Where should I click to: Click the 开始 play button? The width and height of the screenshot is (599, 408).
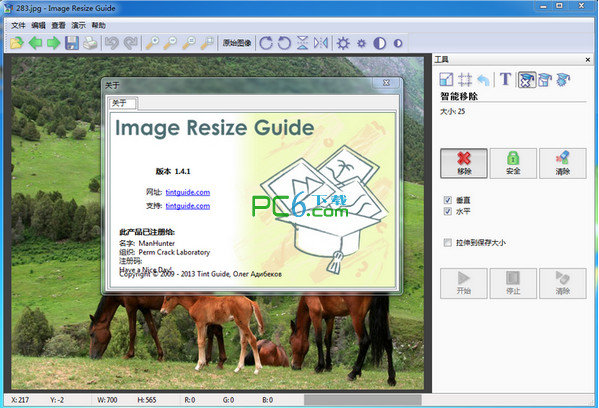(x=464, y=283)
